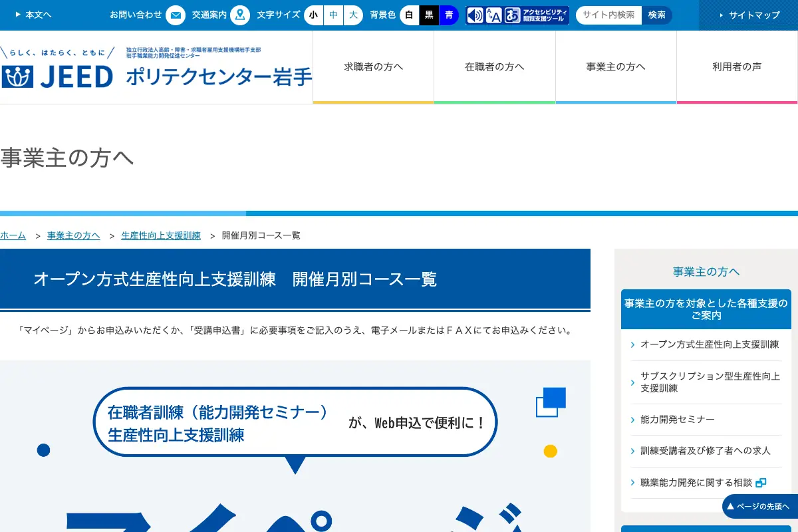
Task: Go to 事業主の方へ breadcrumb link
Action: pyautogui.click(x=74, y=235)
